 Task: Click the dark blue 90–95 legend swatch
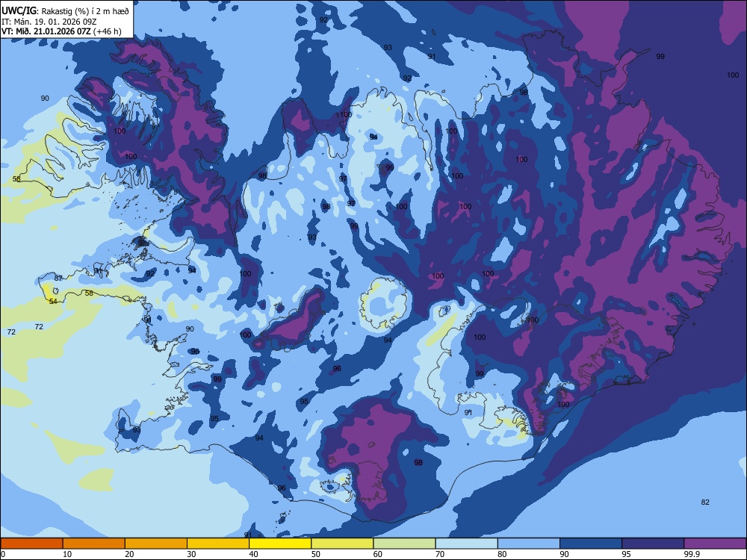pos(591,544)
